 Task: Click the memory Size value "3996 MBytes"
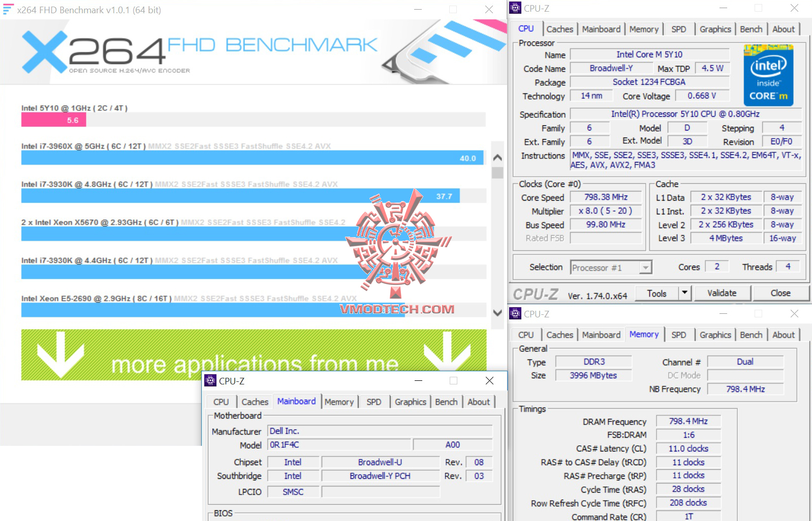594,375
